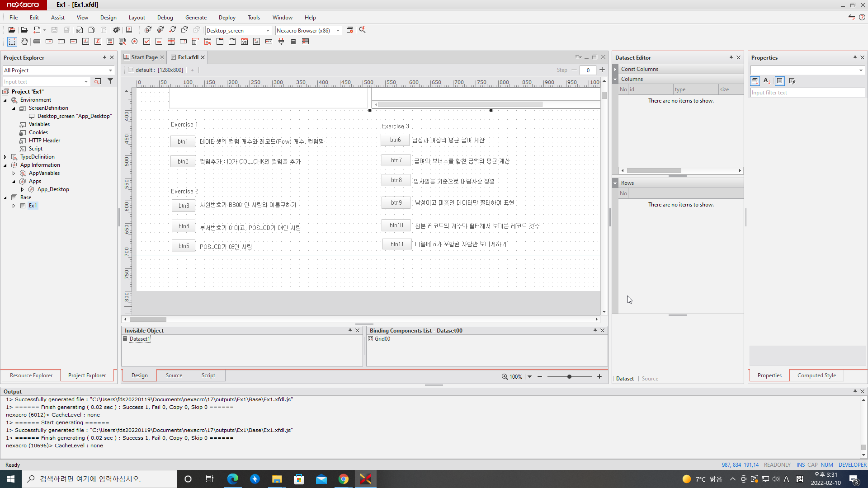Open the Desktop_screen dropdown

pyautogui.click(x=268, y=31)
